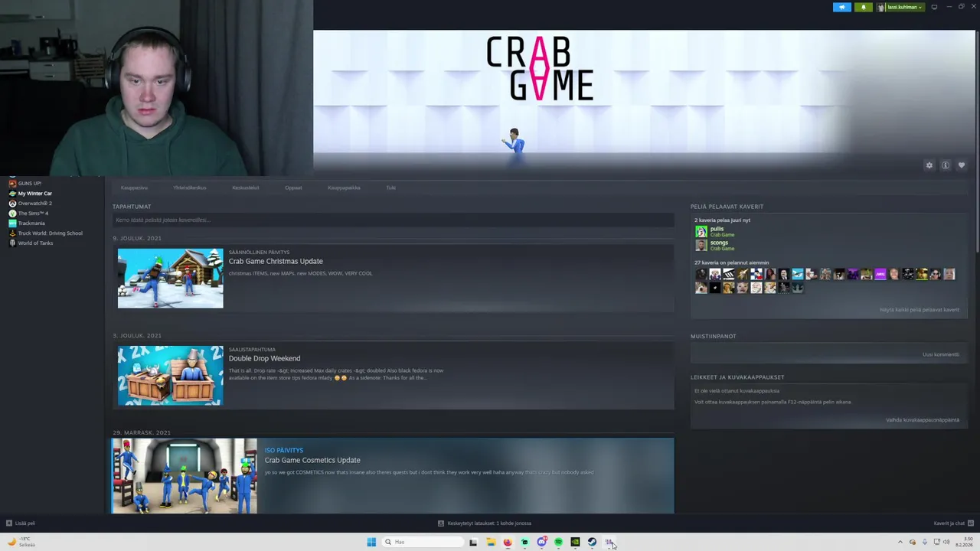Open the Crab Game Christmas Update headline
This screenshot has width=980, height=551.
click(276, 261)
